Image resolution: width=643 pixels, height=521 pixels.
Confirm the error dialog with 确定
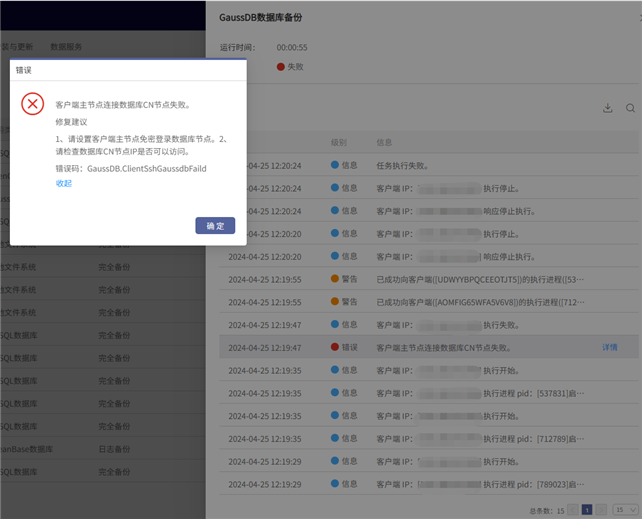tap(215, 226)
